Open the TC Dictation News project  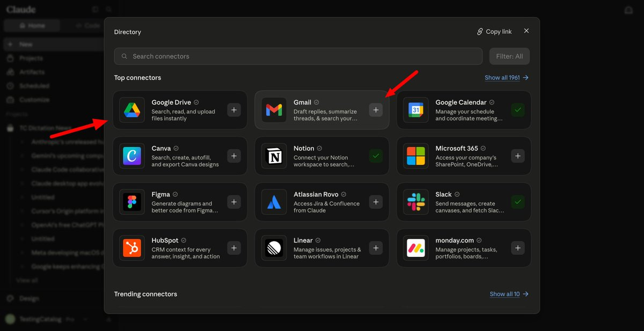coord(45,128)
